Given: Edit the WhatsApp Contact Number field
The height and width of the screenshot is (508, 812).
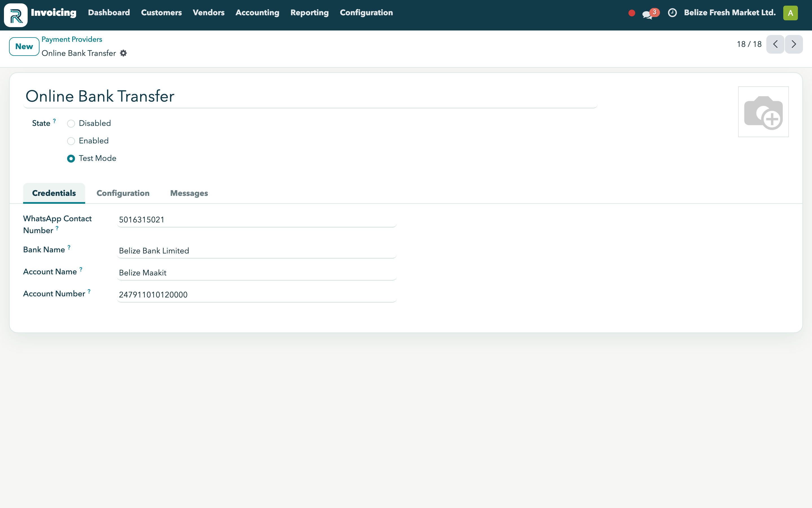Looking at the screenshot, I should click(x=257, y=220).
